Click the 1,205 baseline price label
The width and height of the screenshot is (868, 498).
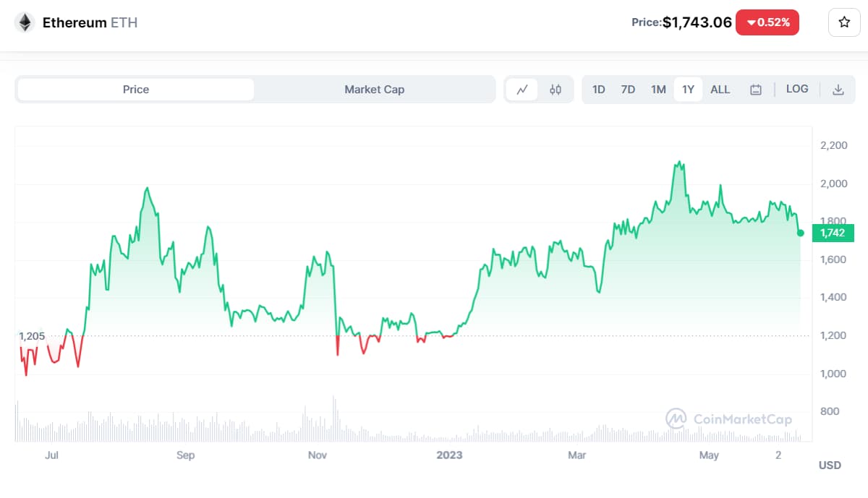pos(32,336)
